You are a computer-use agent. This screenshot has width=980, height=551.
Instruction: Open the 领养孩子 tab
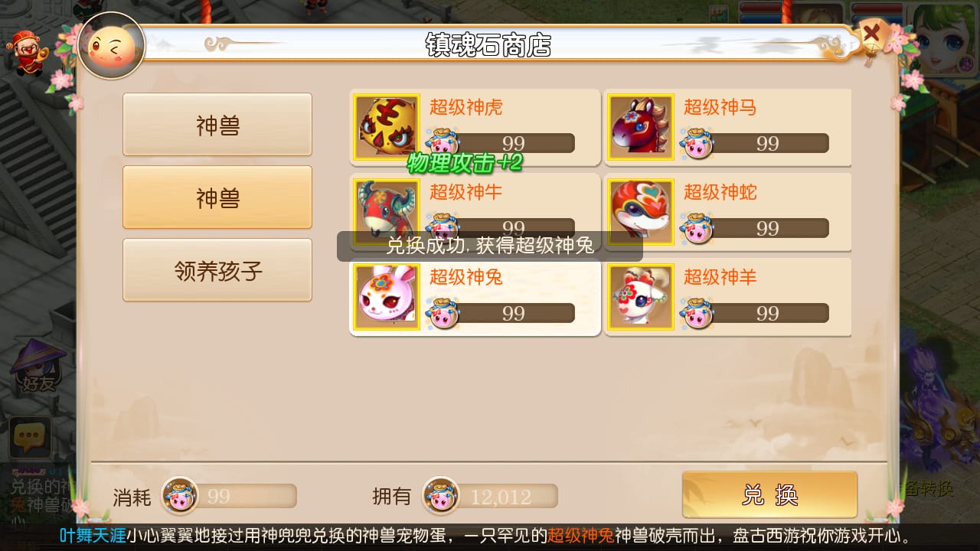(x=217, y=270)
